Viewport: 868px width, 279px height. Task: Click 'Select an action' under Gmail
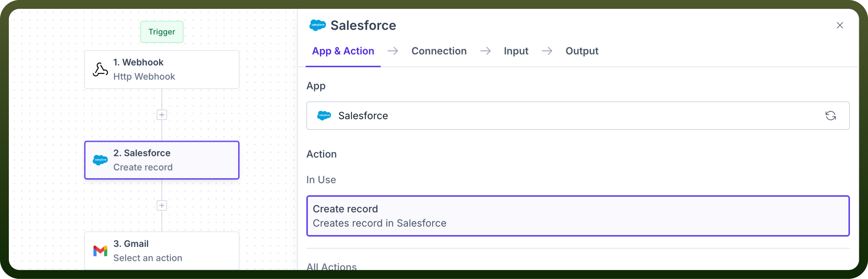148,258
